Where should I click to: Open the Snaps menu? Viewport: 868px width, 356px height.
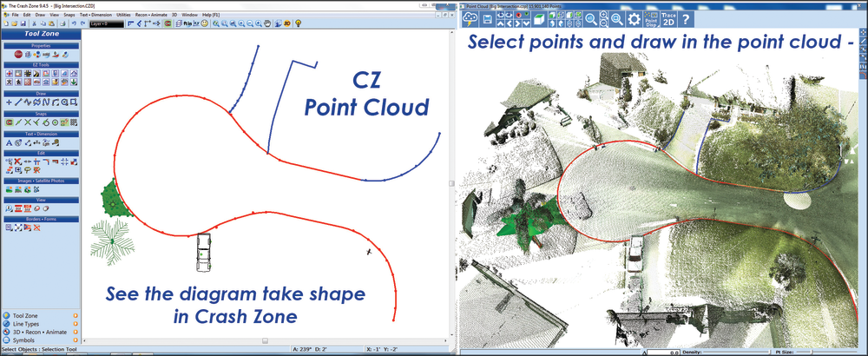[69, 15]
